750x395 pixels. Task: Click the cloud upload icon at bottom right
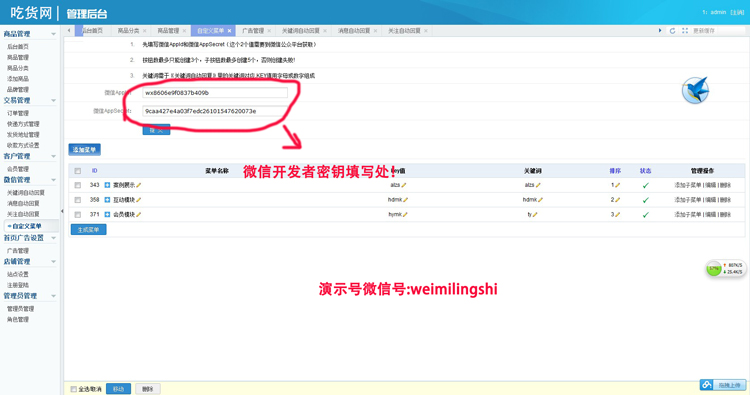[706, 384]
